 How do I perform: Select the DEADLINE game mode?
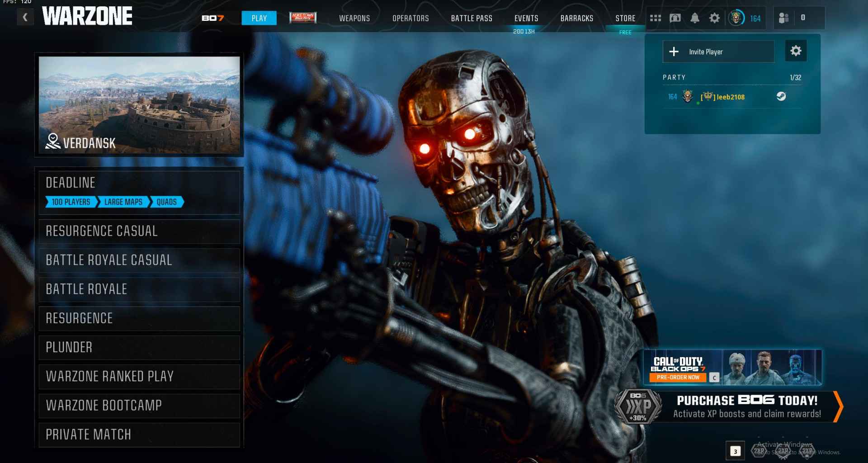139,192
